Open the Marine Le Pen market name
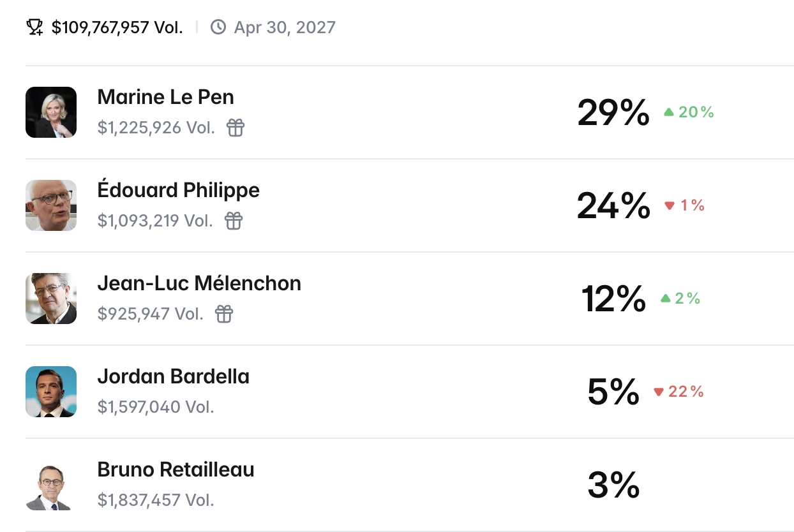Image resolution: width=794 pixels, height=532 pixels. 166,97
